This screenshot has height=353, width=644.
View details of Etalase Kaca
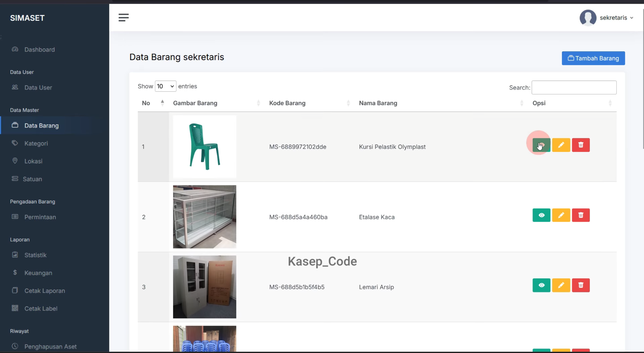pyautogui.click(x=541, y=215)
